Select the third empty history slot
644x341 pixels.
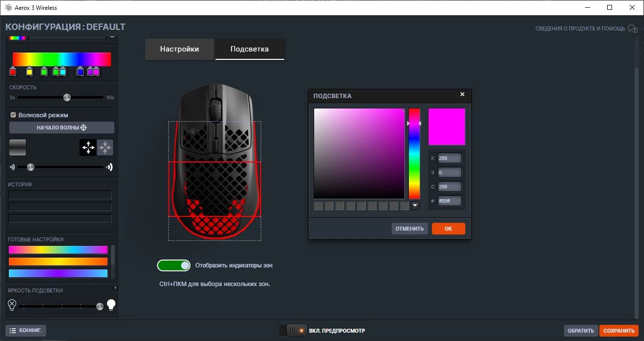click(60, 218)
